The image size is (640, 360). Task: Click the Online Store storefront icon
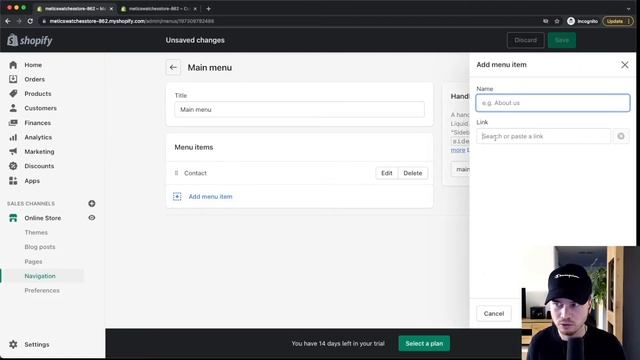[13, 218]
